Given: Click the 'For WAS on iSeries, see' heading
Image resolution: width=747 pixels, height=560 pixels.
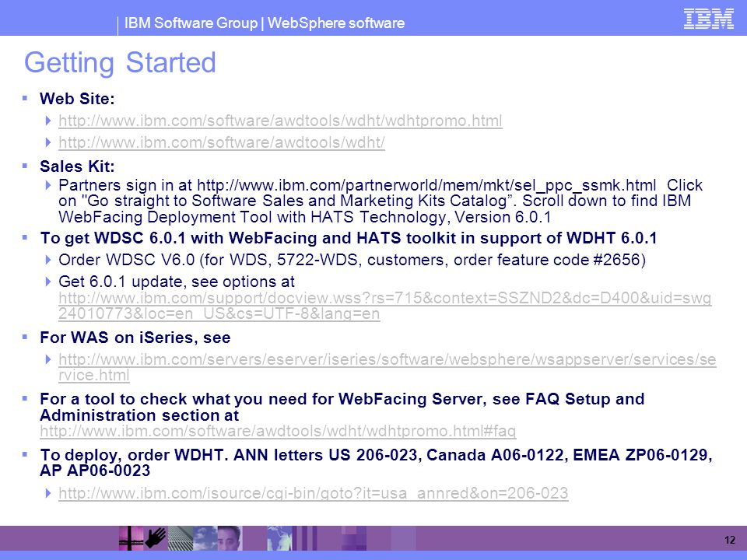Looking at the screenshot, I should 135,338.
